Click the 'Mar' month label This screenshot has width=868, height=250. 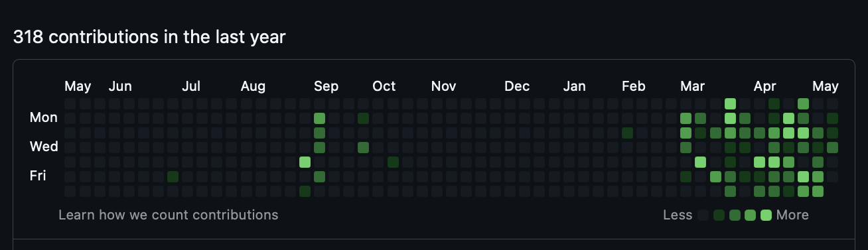pos(692,86)
